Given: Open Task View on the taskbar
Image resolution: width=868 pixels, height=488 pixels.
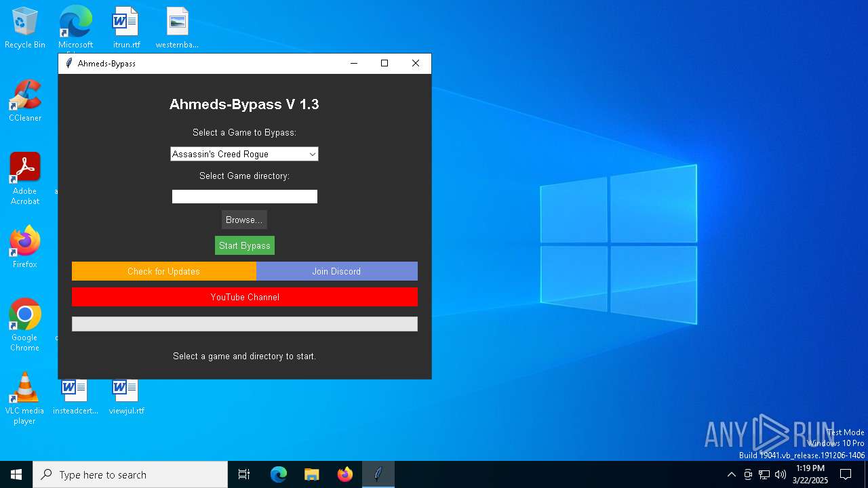Looking at the screenshot, I should pyautogui.click(x=244, y=474).
